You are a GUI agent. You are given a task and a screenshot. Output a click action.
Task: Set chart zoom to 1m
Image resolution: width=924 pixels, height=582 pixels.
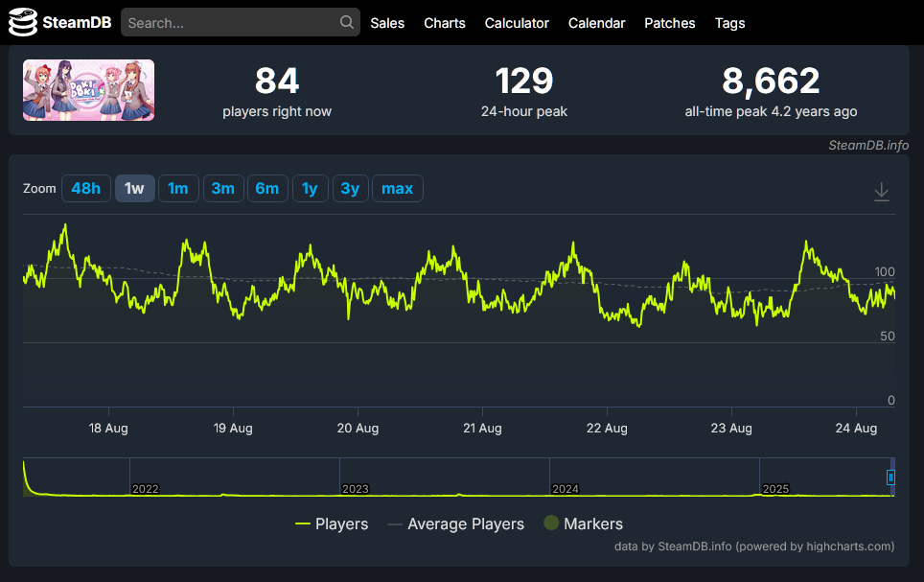(178, 189)
